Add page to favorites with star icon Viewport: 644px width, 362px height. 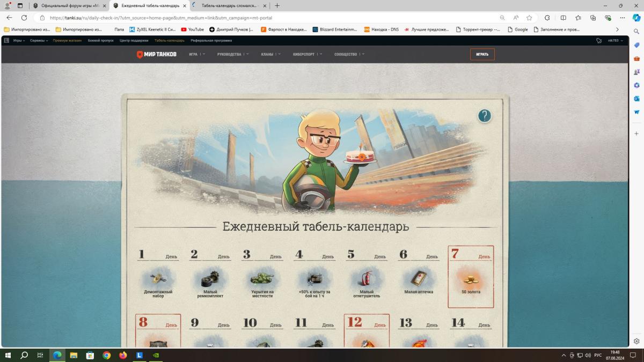tap(529, 18)
